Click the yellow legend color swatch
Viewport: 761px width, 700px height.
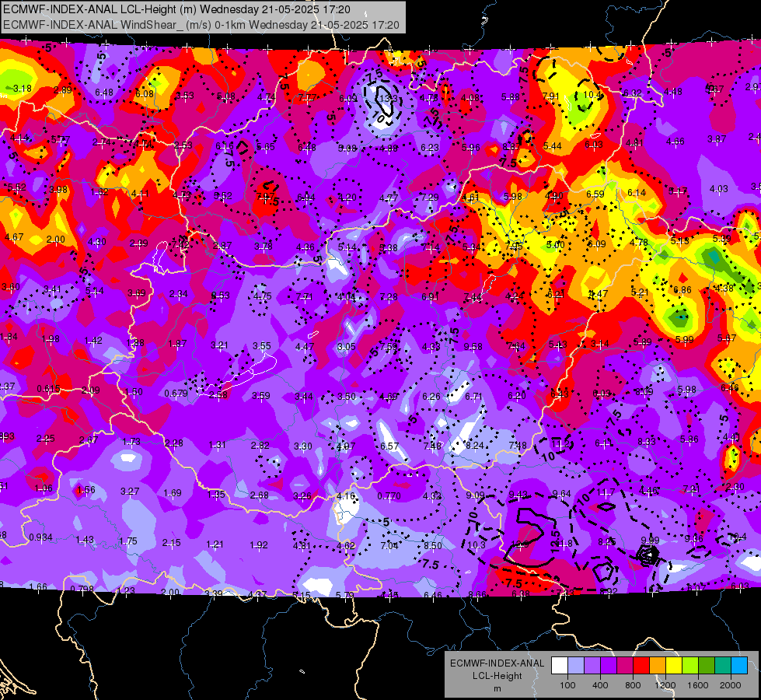click(674, 666)
